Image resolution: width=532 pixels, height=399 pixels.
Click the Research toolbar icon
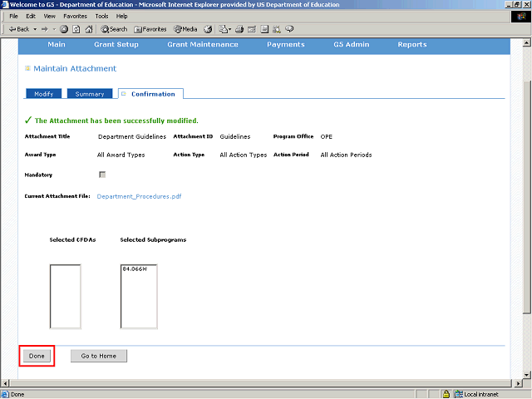pos(277,29)
